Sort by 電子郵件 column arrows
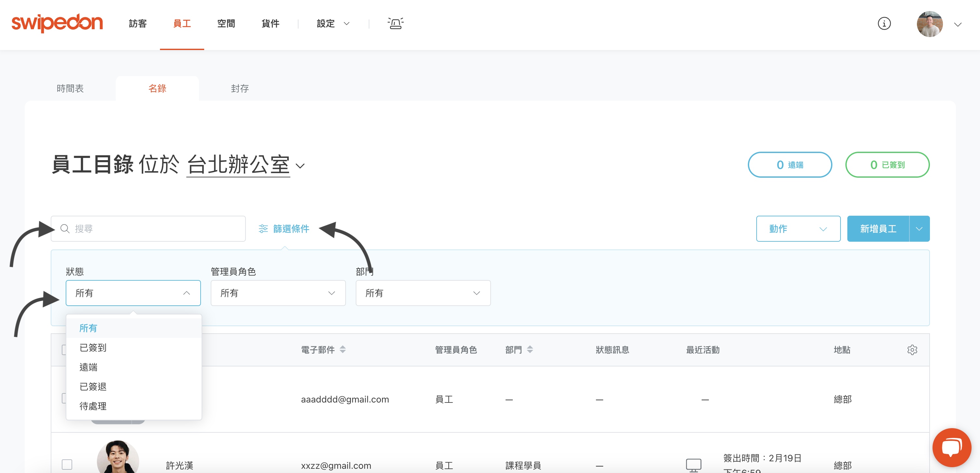Viewport: 980px width, 473px height. pyautogui.click(x=343, y=350)
